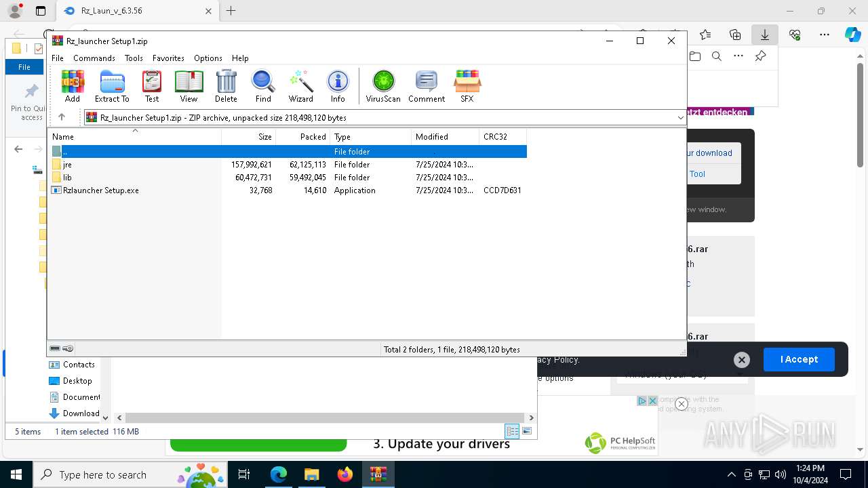
Task: Select Downloads in Explorer tree
Action: click(x=75, y=413)
